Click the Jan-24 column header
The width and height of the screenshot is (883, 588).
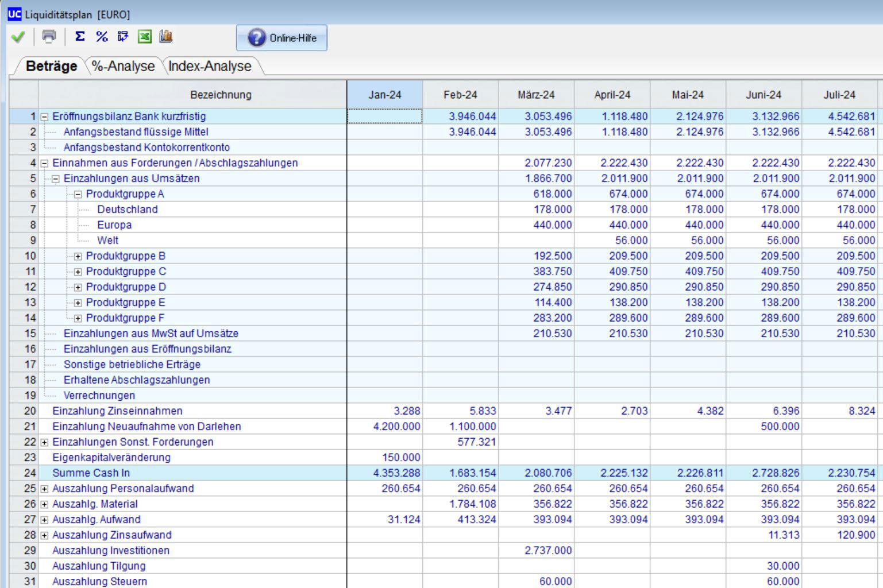[384, 95]
